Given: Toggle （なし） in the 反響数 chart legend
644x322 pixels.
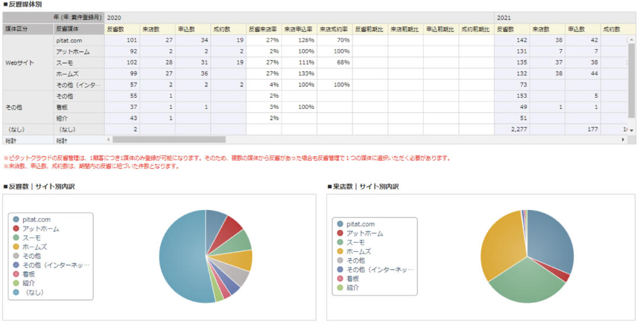Looking at the screenshot, I should click(x=28, y=292).
